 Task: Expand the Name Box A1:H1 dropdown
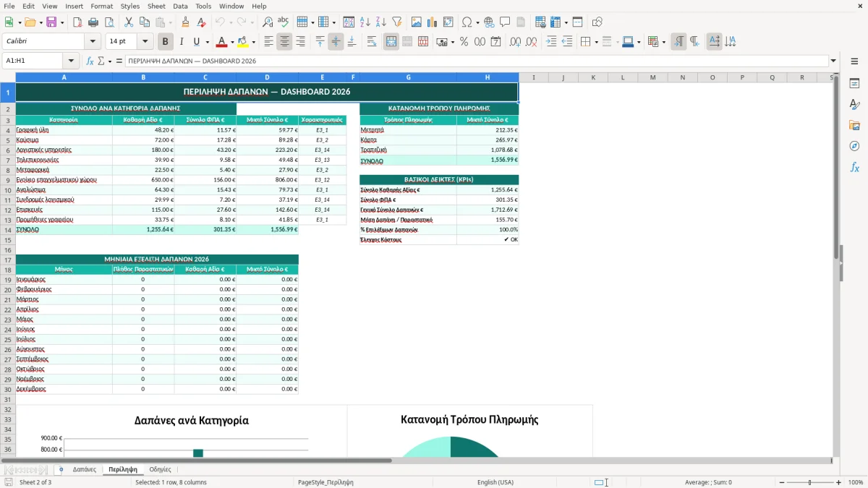pos(71,61)
